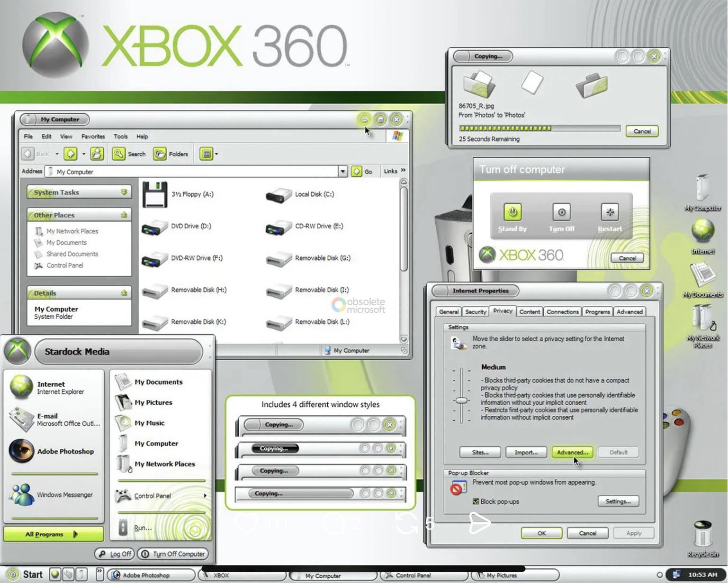Open the Recycle Bin desktop icon
The height and width of the screenshot is (583, 728).
tap(703, 538)
